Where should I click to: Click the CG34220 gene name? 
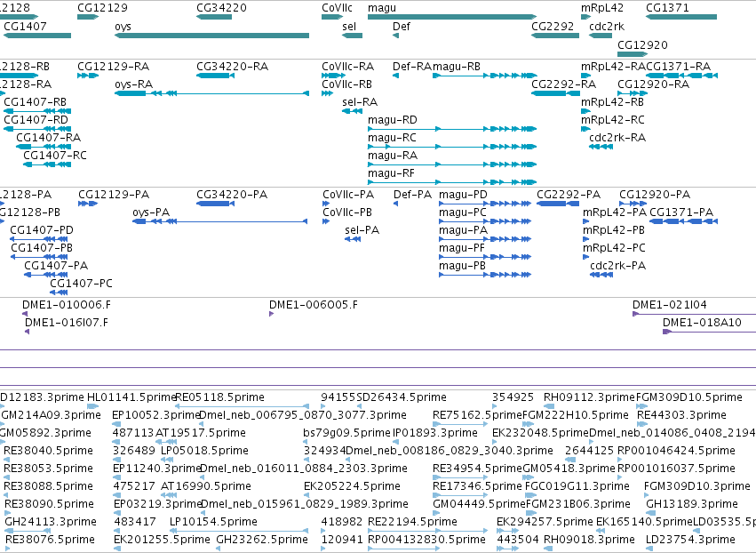(221, 8)
